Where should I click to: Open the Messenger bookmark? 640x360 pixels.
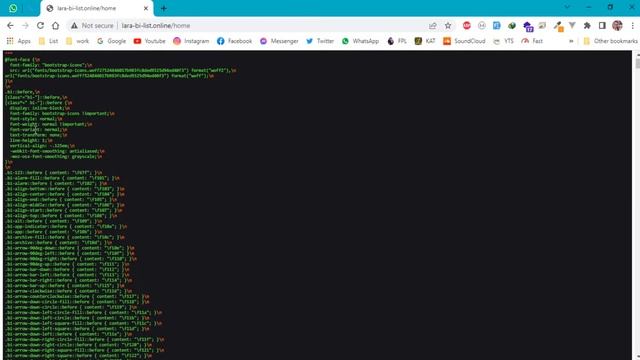279,41
